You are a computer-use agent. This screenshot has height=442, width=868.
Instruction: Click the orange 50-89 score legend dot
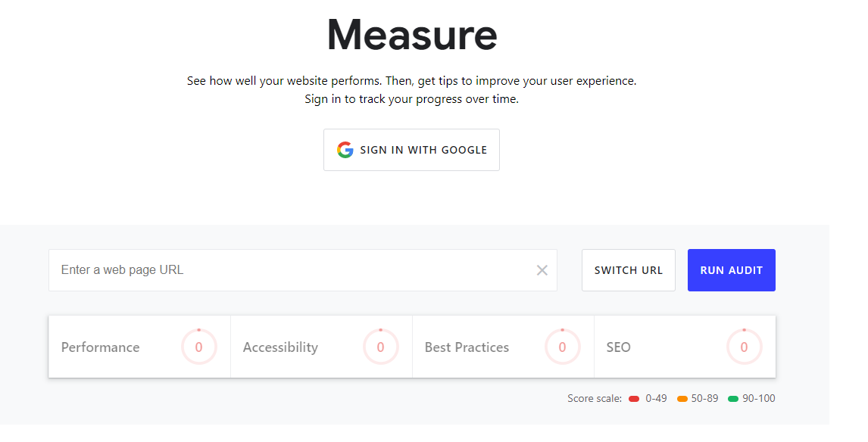[682, 399]
